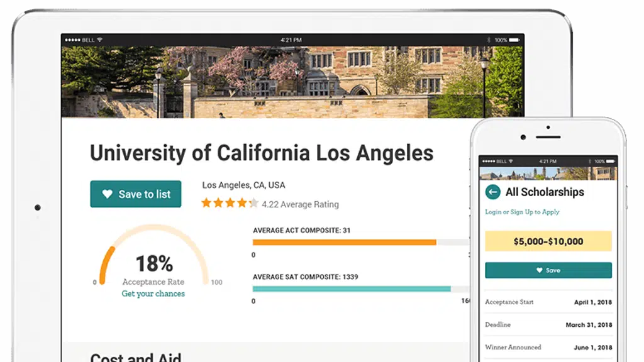644x362 pixels.
Task: Click the Acceptance Start April 1, 2018 row
Action: 548,302
